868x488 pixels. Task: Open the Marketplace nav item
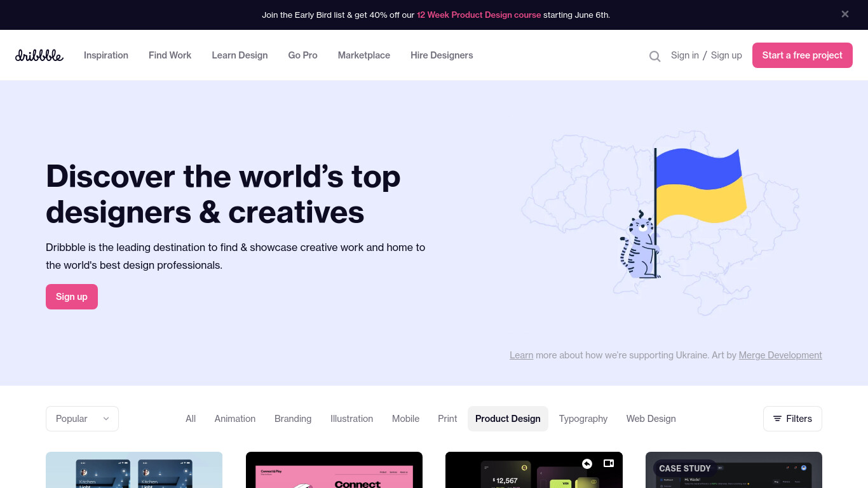point(364,55)
